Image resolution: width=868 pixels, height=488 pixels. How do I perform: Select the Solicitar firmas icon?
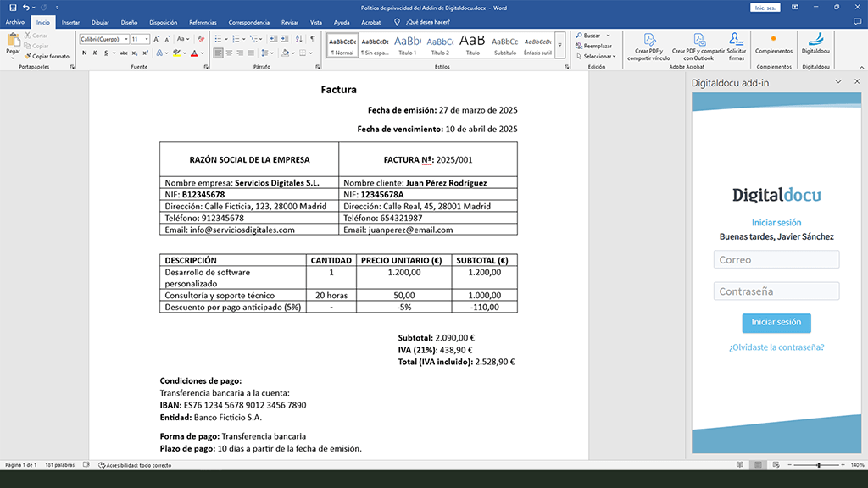[736, 38]
